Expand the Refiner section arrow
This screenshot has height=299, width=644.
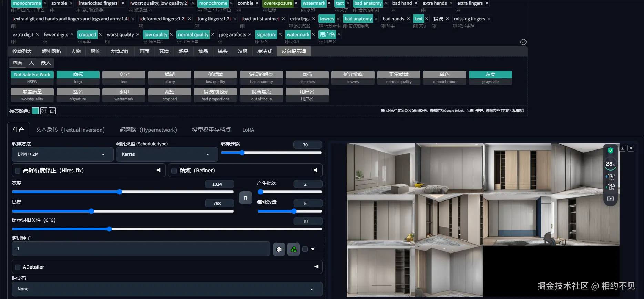315,170
